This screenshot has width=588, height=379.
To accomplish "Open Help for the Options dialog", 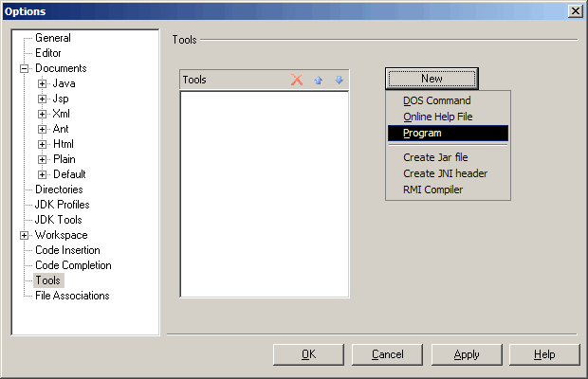I will coord(544,354).
